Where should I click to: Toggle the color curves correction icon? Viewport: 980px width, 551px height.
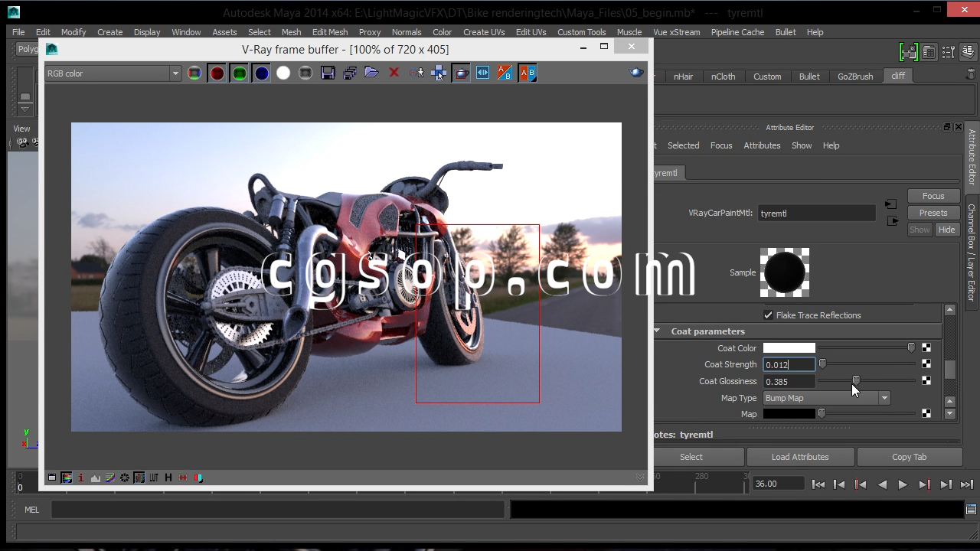[x=110, y=478]
